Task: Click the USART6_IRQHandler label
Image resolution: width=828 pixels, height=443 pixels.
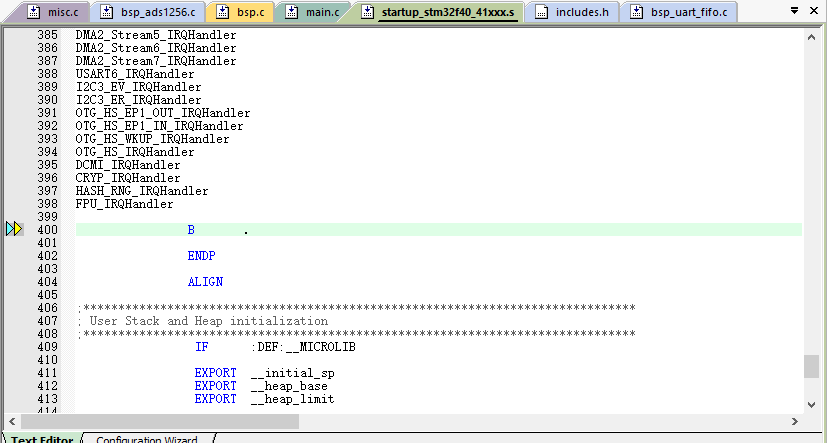Action: 135,74
